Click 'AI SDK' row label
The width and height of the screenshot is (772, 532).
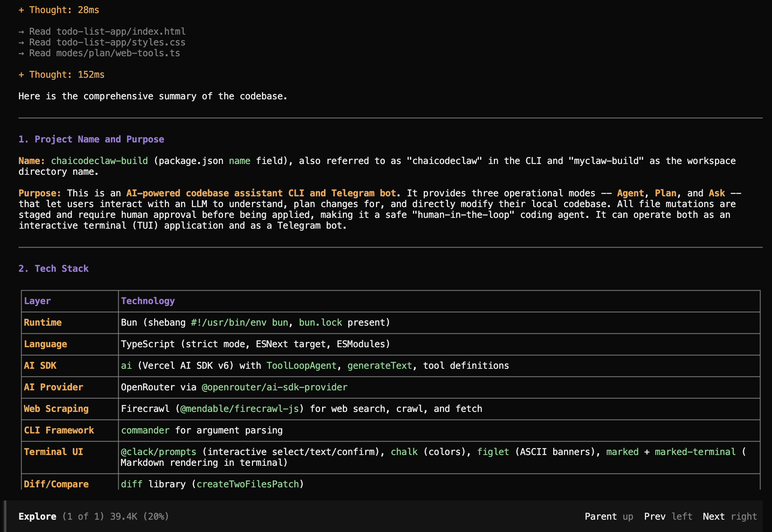40,366
